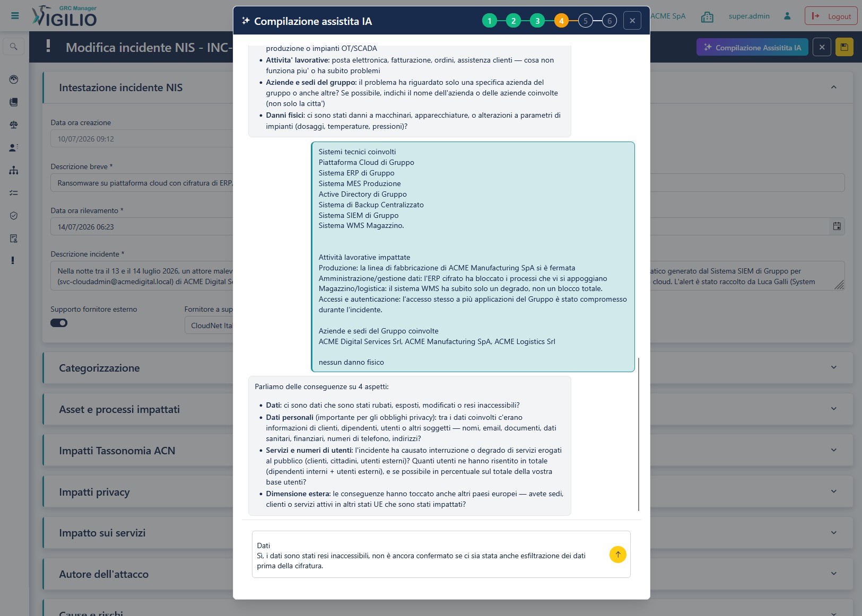Screen dimensions: 862x616
Task: Expand the Asset e processi impattati section
Action: tap(833, 409)
